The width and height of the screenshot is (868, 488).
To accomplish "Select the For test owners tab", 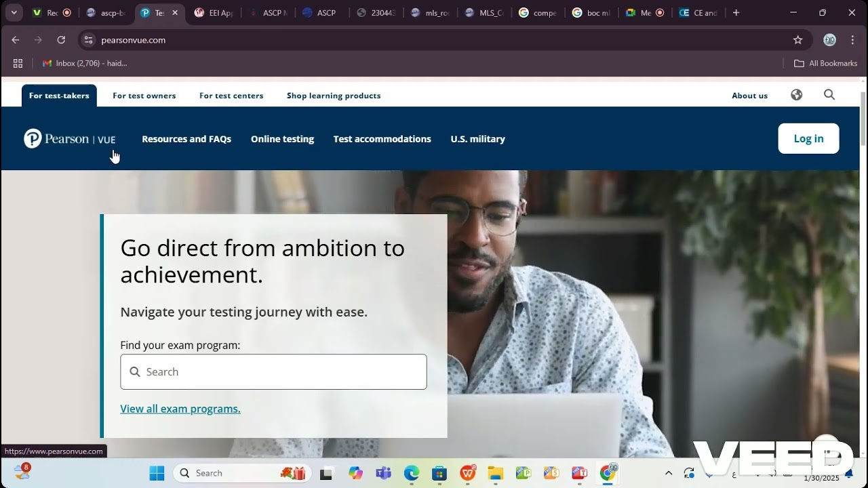I will (x=144, y=96).
